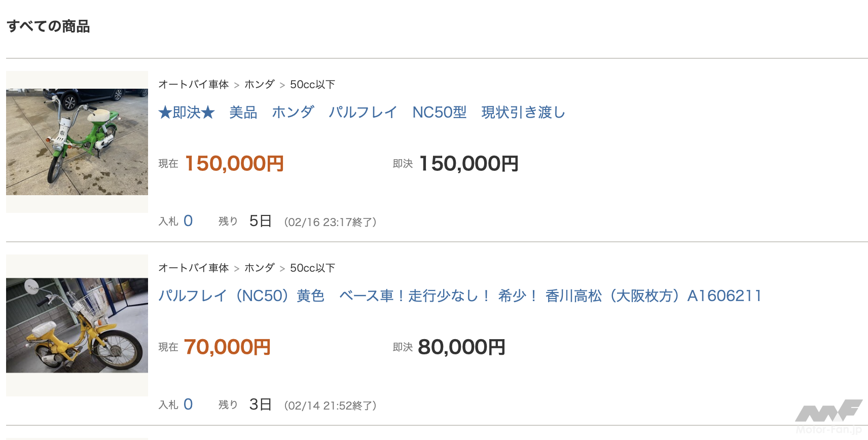Click ホンダ breadcrumb in the green bike listing
This screenshot has width=868, height=440.
pos(260,84)
